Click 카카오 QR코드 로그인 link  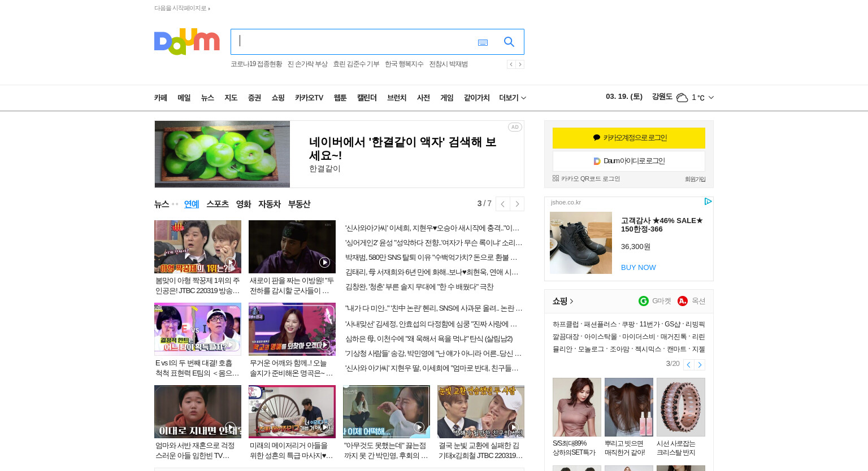coord(586,178)
